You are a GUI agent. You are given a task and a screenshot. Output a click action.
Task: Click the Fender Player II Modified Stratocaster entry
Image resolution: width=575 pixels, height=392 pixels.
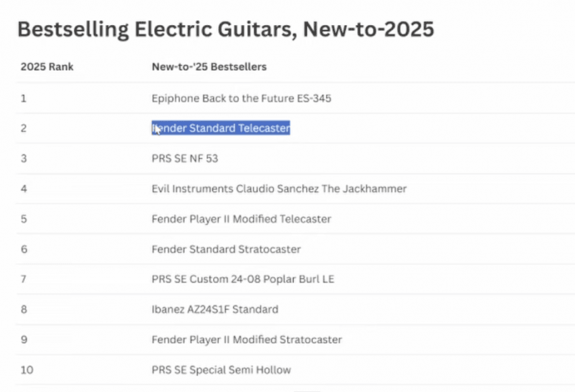coord(247,339)
